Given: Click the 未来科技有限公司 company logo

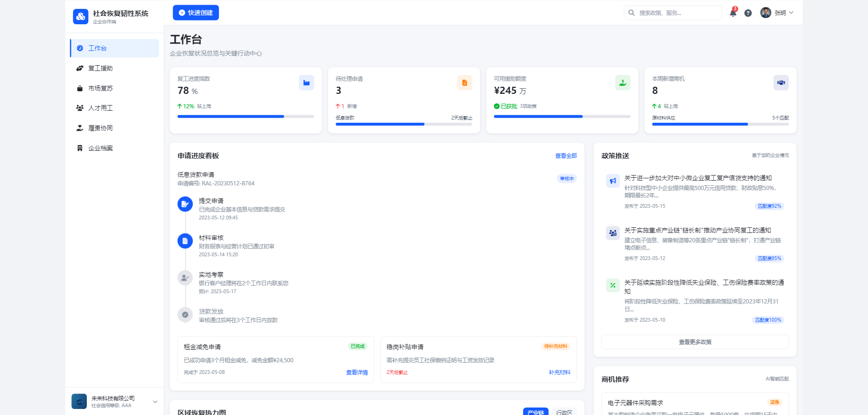Looking at the screenshot, I should coord(79,401).
